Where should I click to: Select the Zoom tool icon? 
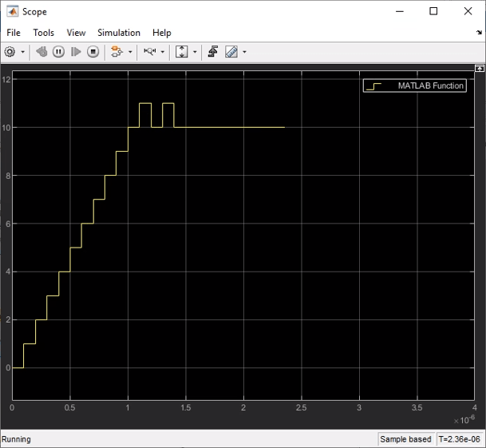click(149, 52)
